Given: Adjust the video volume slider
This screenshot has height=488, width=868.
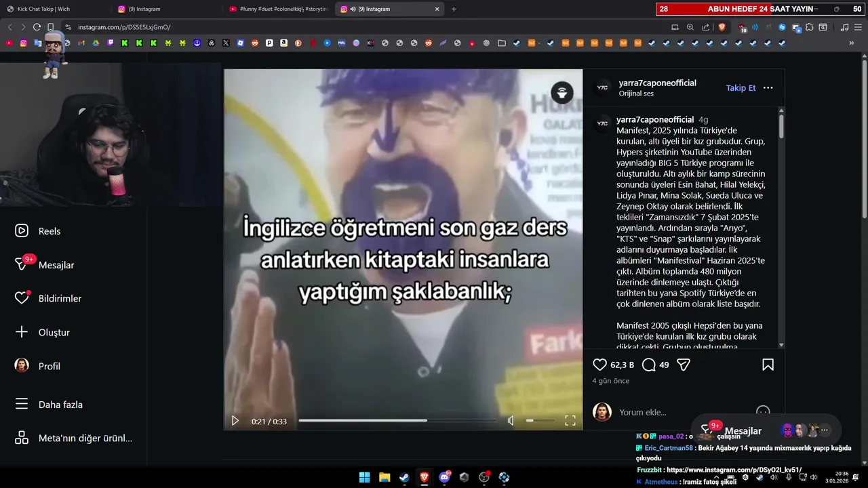Looking at the screenshot, I should click(540, 421).
